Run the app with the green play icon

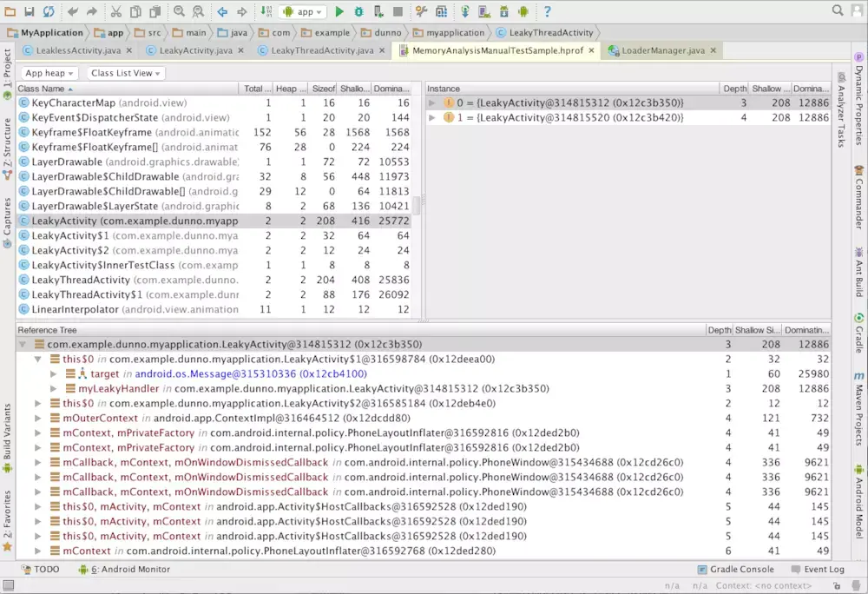pos(339,11)
